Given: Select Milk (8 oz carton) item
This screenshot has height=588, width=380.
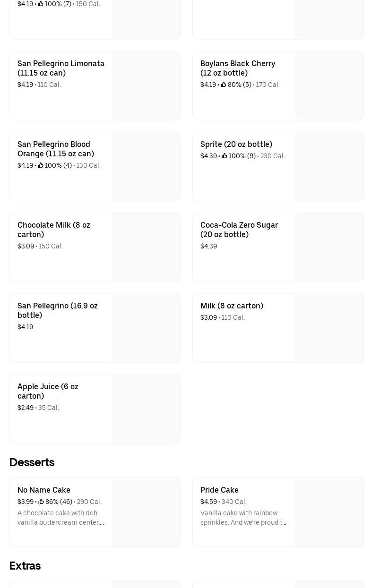Looking at the screenshot, I should 232,306.
